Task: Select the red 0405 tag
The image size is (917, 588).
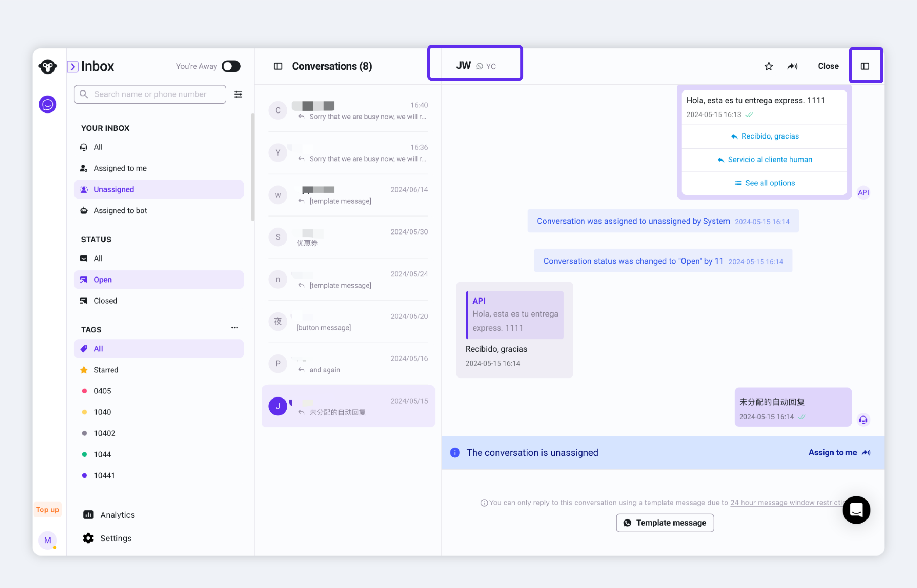Action: click(x=102, y=391)
